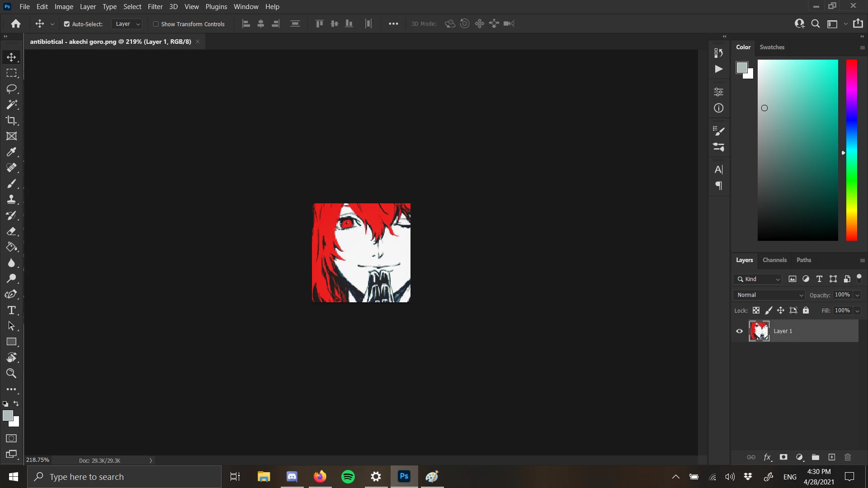Image resolution: width=868 pixels, height=488 pixels.
Task: Open Spotify from the taskbar
Action: pos(348,477)
